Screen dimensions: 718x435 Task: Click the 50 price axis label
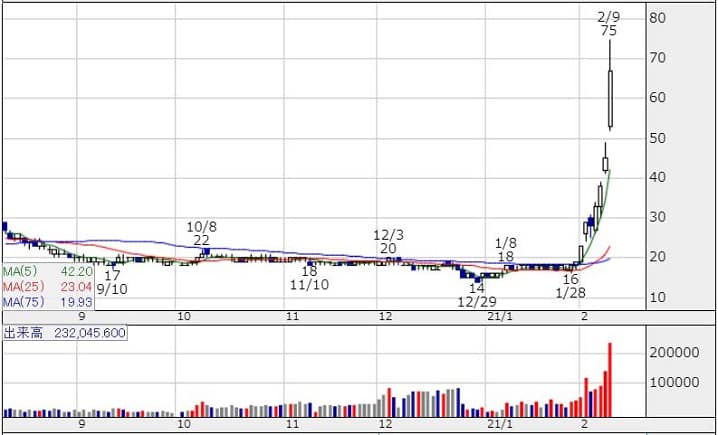657,138
